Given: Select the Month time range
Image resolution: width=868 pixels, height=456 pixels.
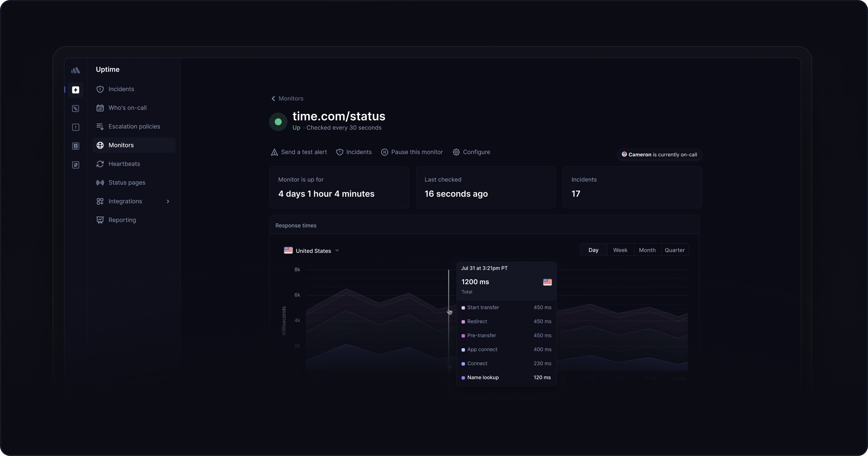Looking at the screenshot, I should click(x=647, y=250).
